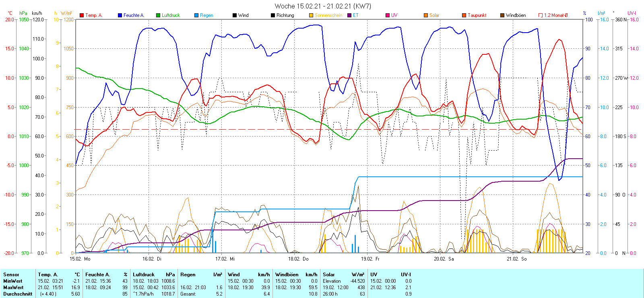Image resolution: width=644 pixels, height=298 pixels.
Task: Click the Taupunkt legend label
Action: pos(477,15)
